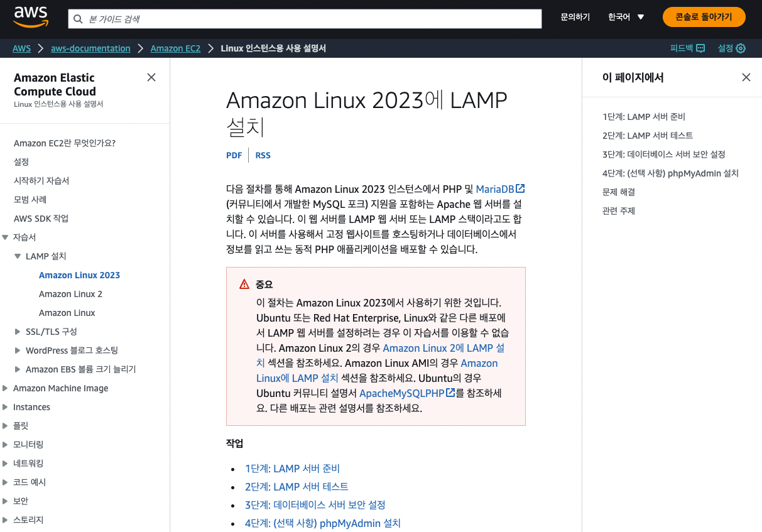Select 설정 in left navigation
The height and width of the screenshot is (532, 762).
click(x=21, y=162)
